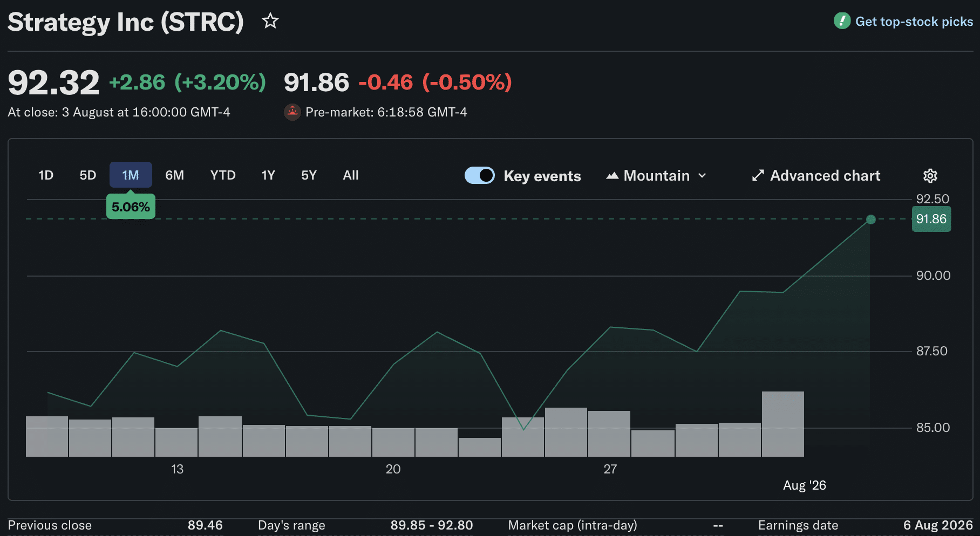The width and height of the screenshot is (980, 536).
Task: Click the (+3.20%) percent change
Action: coord(220,83)
